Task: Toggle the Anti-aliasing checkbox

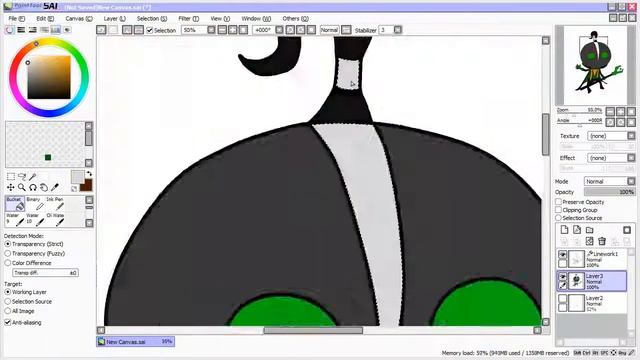Action: (x=8, y=322)
